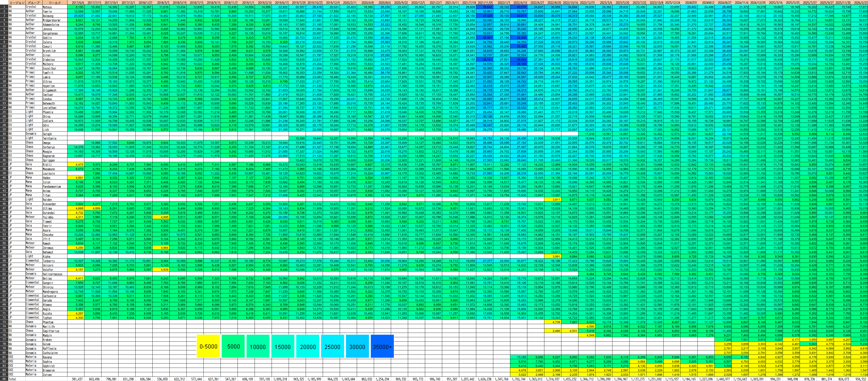Click row number 86 header
The width and height of the screenshot is (868, 381).
click(4, 379)
